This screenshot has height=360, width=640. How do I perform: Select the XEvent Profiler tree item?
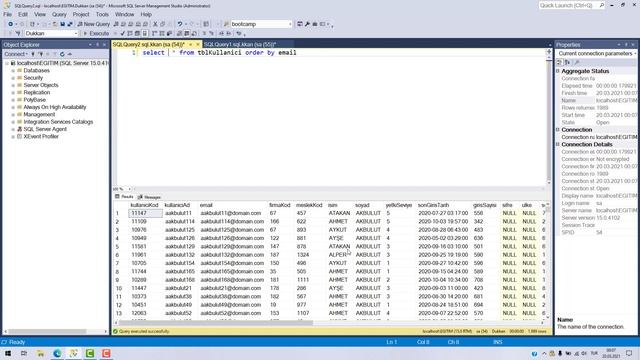click(41, 137)
